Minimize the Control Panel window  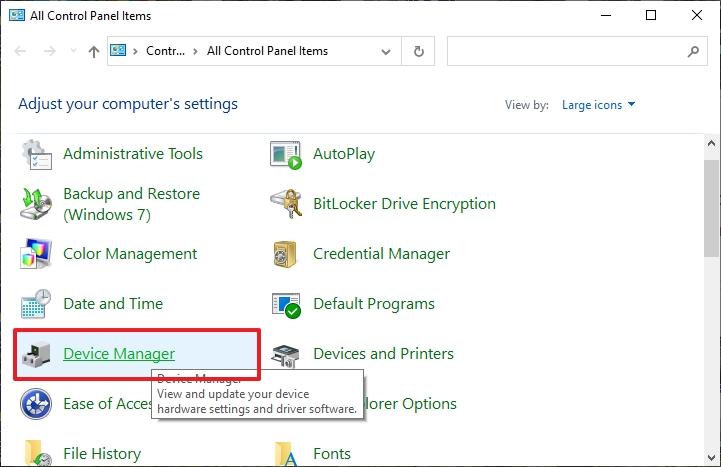[606, 15]
